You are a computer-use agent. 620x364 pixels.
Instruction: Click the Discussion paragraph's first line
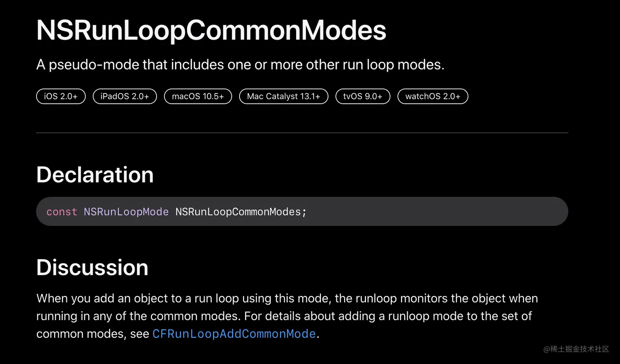(287, 298)
